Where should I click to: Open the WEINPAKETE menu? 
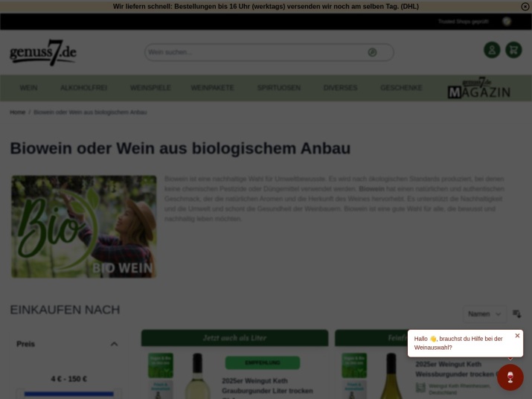pos(212,88)
